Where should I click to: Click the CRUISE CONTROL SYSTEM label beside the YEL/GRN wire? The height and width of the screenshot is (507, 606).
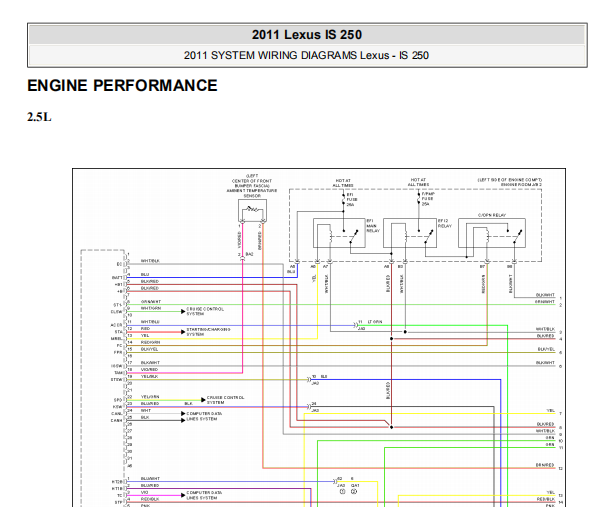coord(225,400)
